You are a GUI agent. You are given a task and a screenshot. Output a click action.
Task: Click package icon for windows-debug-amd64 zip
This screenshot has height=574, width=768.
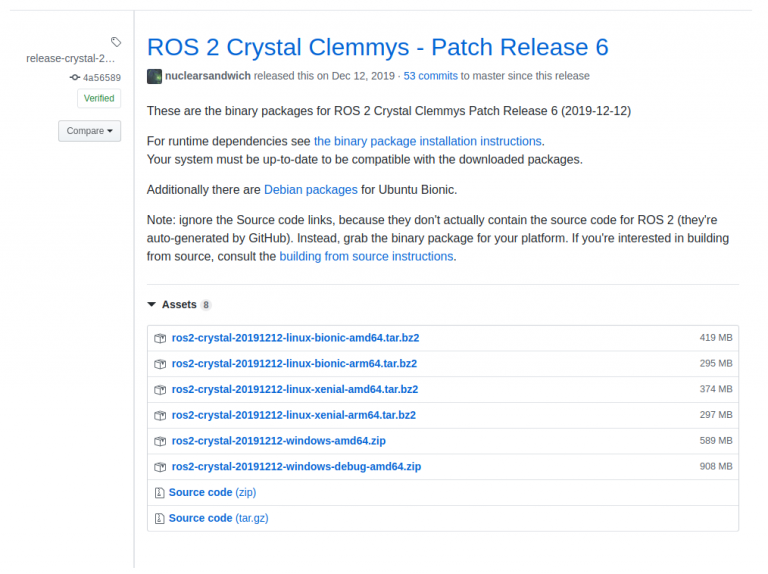point(160,467)
